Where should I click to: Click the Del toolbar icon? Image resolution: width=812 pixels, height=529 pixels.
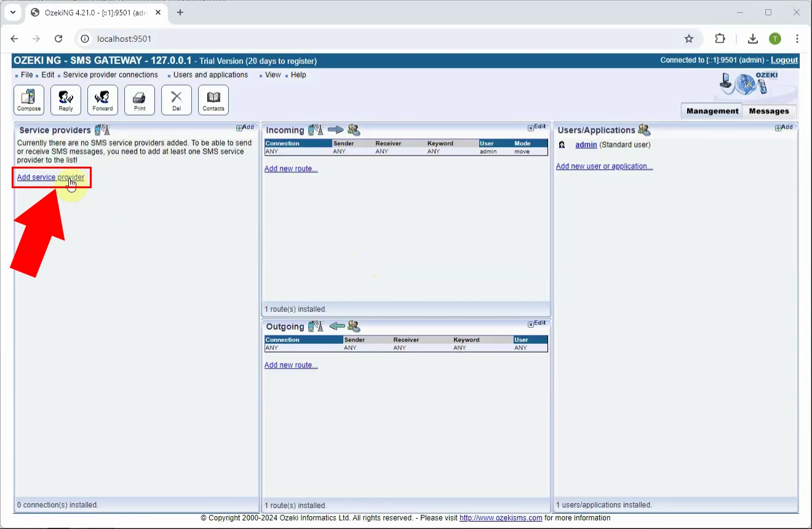[177, 100]
